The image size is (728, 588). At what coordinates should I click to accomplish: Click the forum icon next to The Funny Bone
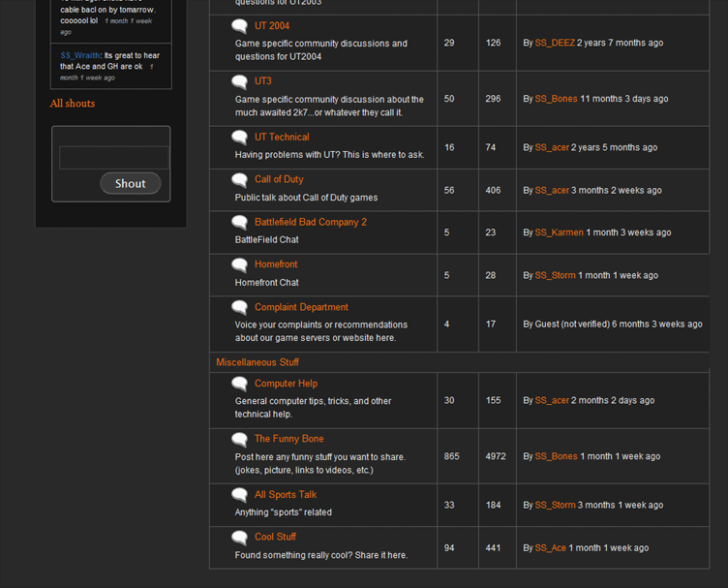coord(239,440)
